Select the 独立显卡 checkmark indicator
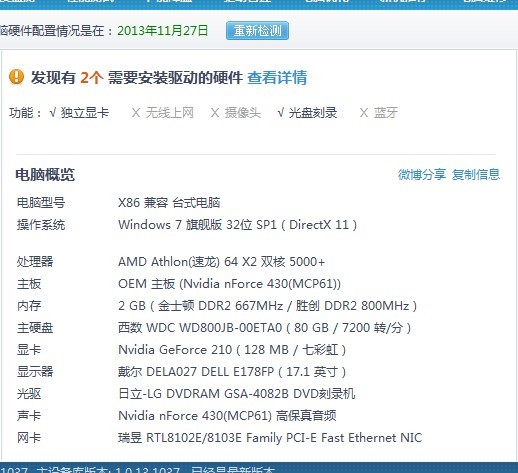518x473 pixels. (53, 113)
